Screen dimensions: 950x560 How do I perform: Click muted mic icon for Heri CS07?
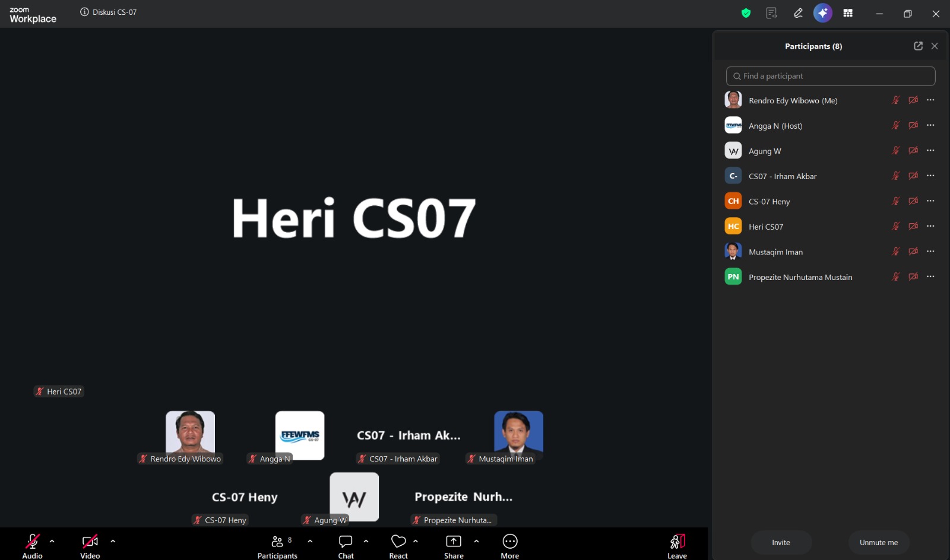click(x=896, y=226)
